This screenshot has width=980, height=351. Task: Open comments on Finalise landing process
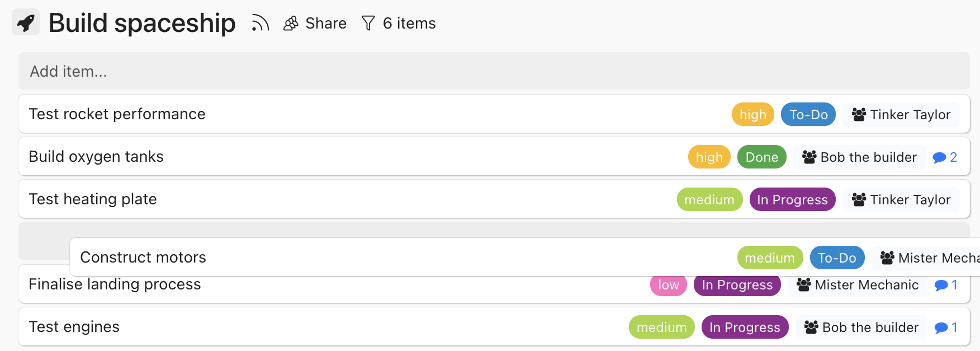point(946,285)
